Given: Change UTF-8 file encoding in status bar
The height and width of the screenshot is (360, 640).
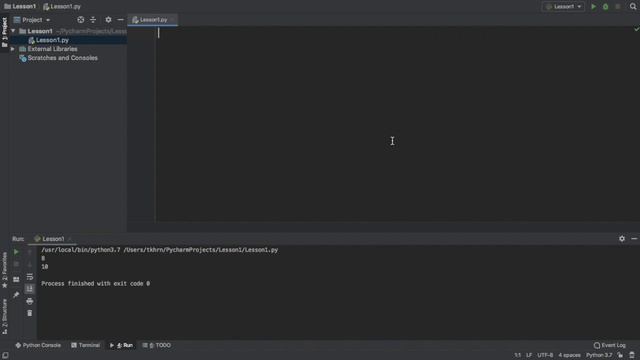Looking at the screenshot, I should [545, 355].
